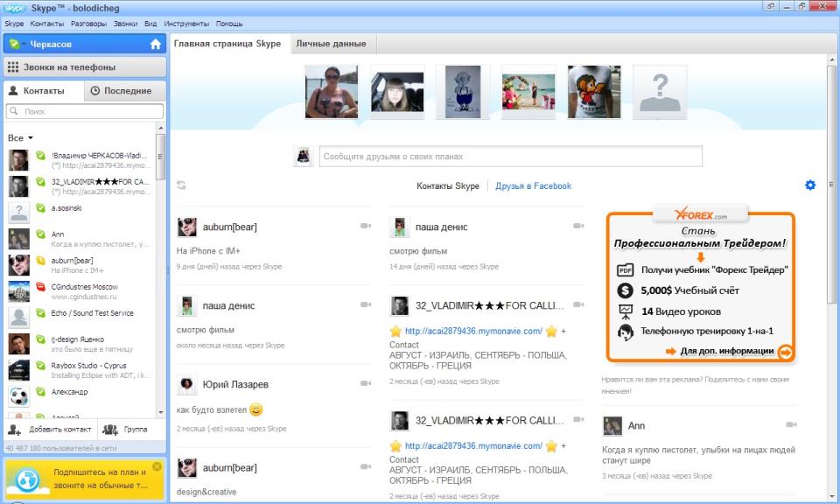Click Добавить контакт to add a contact

coord(50,429)
